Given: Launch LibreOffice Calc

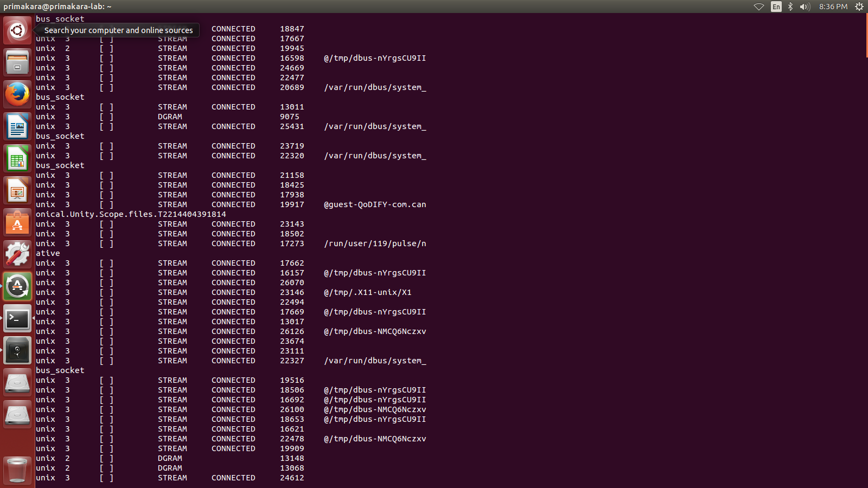Looking at the screenshot, I should point(17,158).
